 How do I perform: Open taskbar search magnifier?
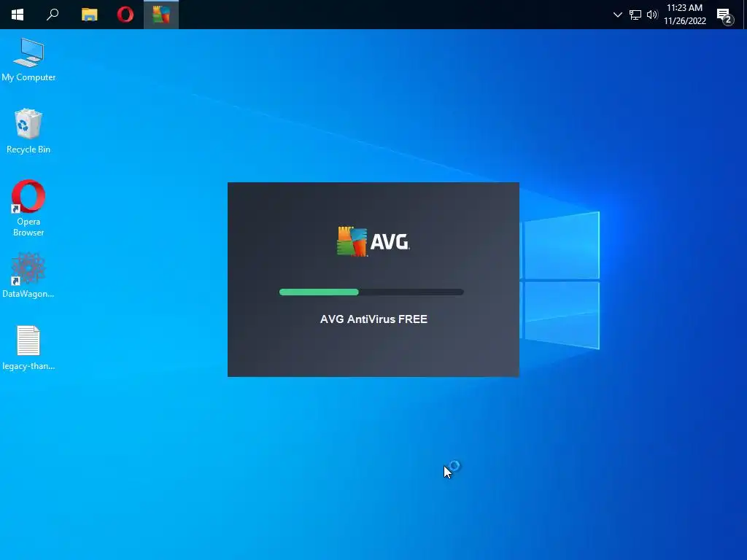click(x=53, y=15)
